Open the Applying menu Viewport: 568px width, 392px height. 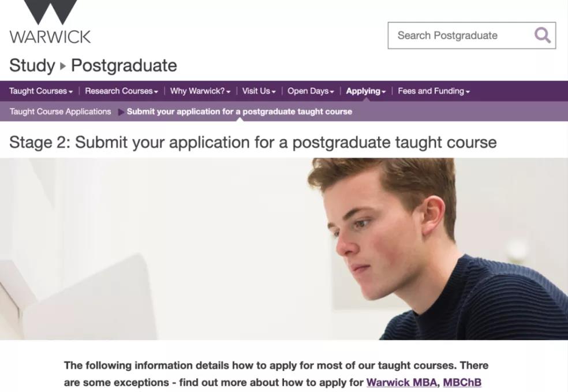click(x=366, y=91)
